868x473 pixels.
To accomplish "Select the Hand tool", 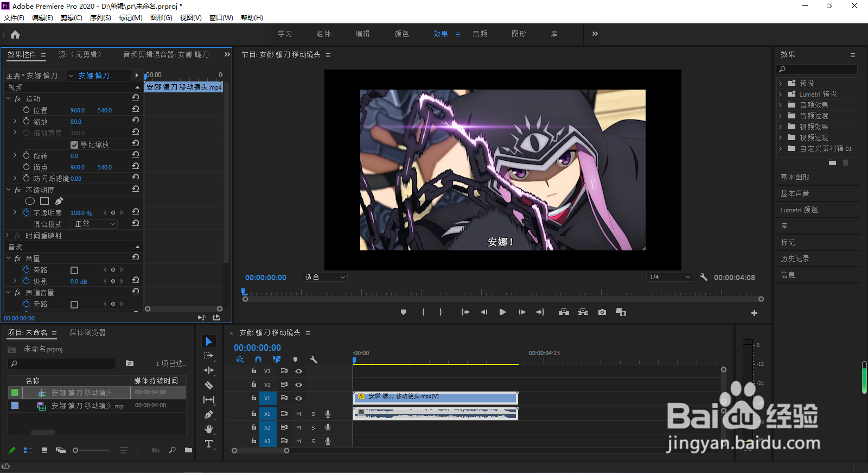I will [x=209, y=429].
